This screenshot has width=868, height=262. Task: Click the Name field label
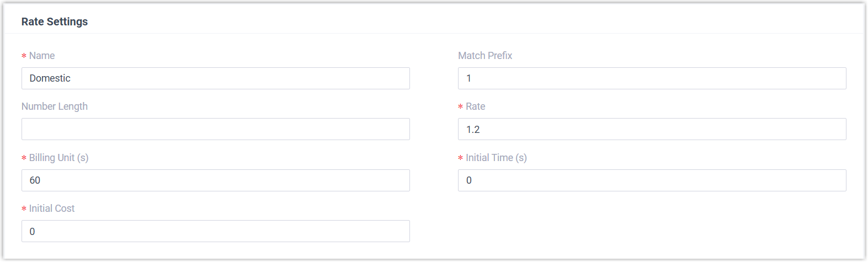click(x=42, y=56)
